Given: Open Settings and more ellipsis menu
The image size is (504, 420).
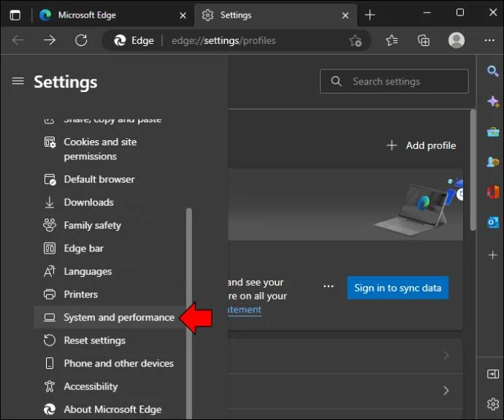Looking at the screenshot, I should coord(489,40).
